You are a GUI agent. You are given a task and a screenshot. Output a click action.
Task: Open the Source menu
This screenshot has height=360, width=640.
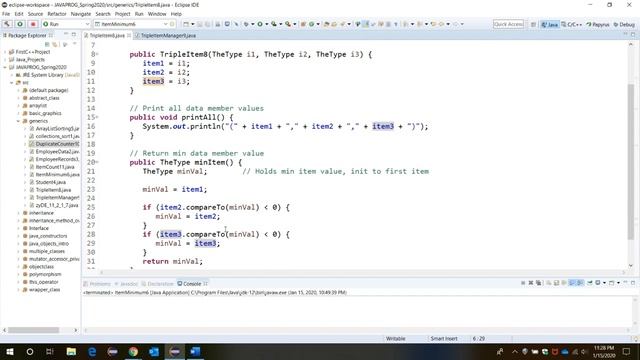click(x=35, y=14)
